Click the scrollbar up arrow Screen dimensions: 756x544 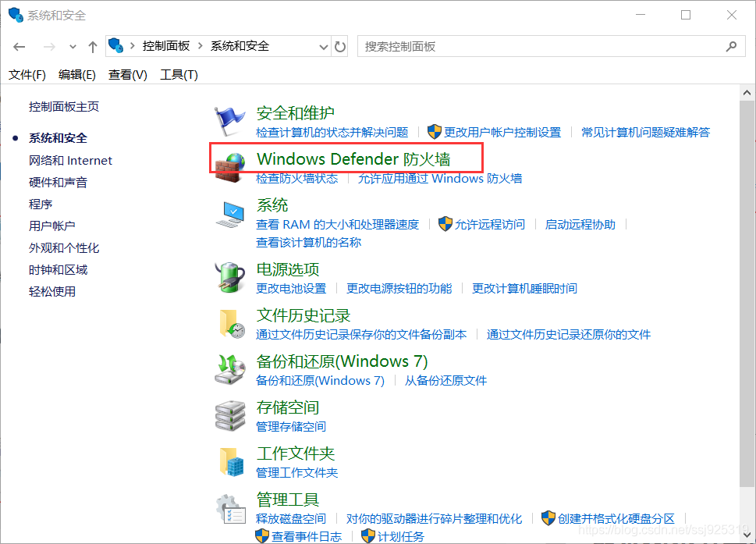click(747, 93)
